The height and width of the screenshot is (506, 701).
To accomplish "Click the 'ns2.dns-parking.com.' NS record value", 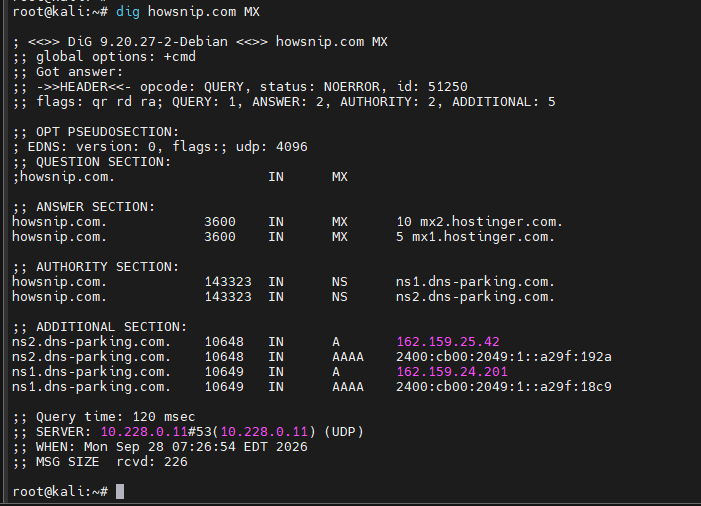I will pyautogui.click(x=475, y=297).
